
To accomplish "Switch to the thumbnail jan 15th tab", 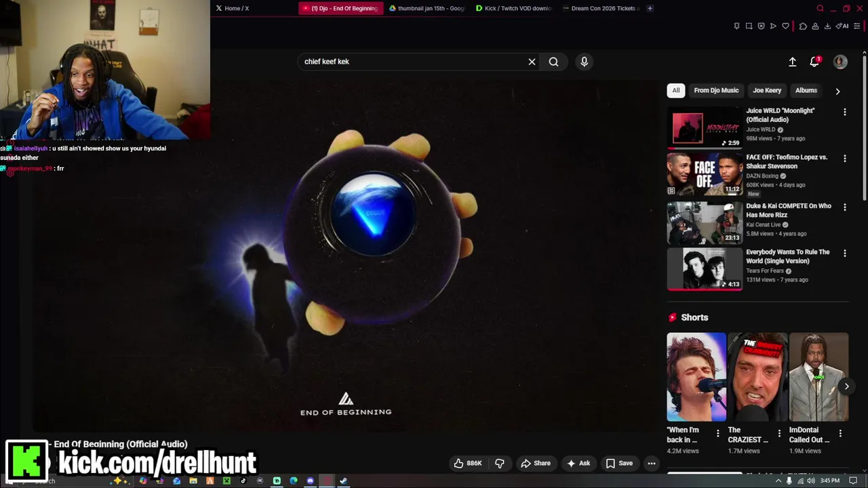I will pos(427,8).
